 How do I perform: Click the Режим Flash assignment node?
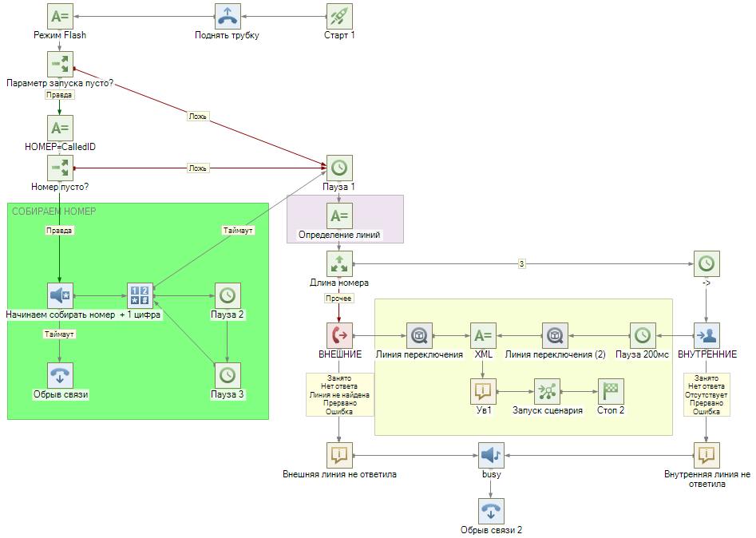pyautogui.click(x=60, y=16)
